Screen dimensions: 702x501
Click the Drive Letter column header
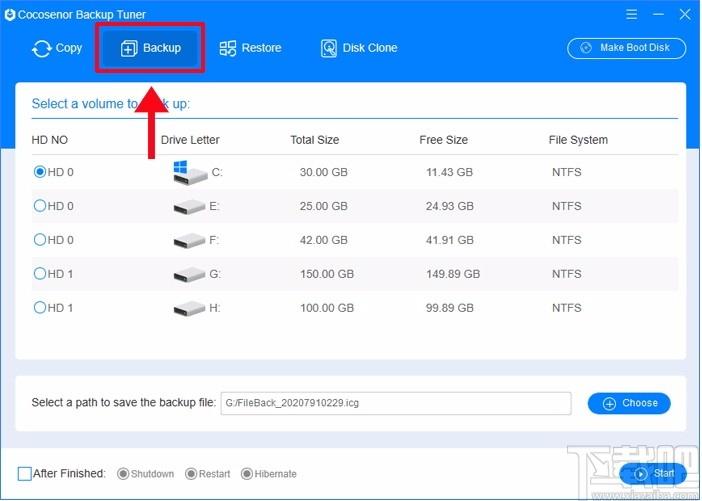(190, 140)
